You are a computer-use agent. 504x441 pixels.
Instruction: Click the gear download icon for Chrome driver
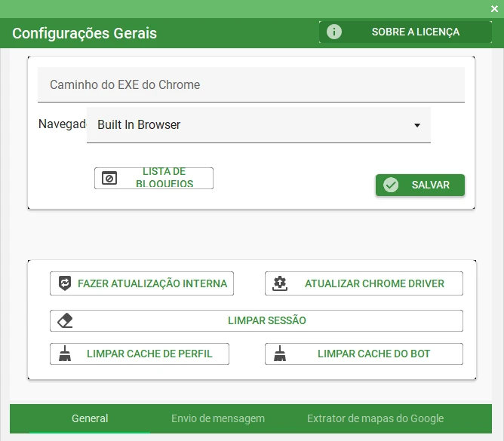[x=280, y=283]
